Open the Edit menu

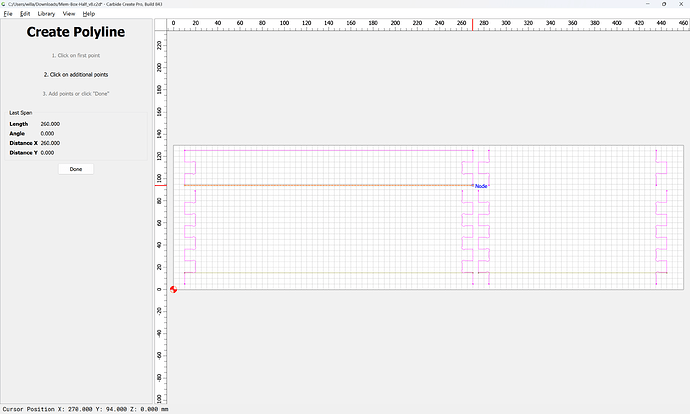coord(25,14)
